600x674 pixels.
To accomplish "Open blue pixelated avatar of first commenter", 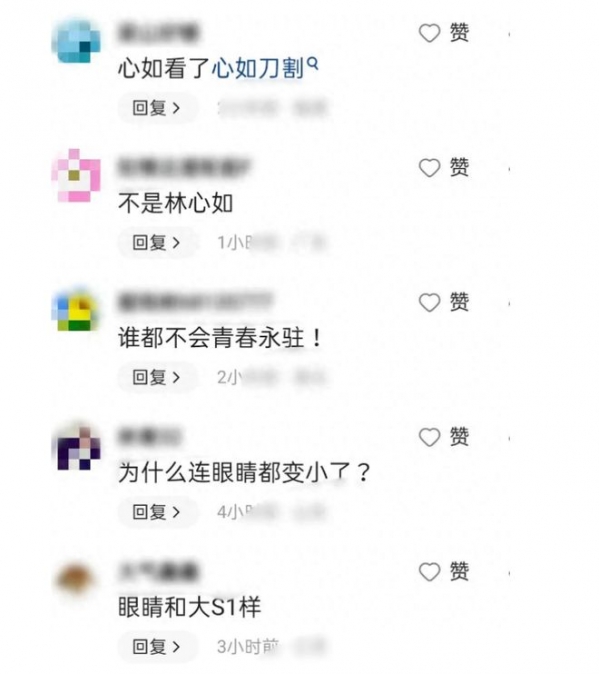I will click(77, 40).
